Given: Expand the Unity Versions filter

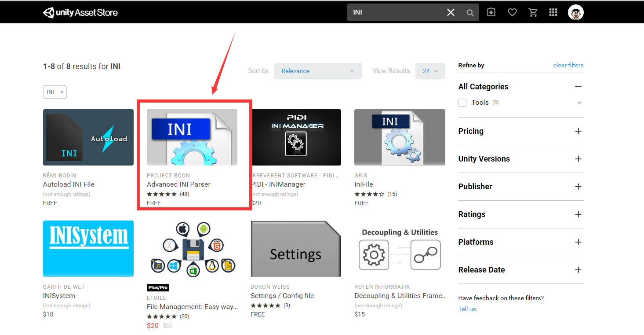Looking at the screenshot, I should click(x=578, y=159).
